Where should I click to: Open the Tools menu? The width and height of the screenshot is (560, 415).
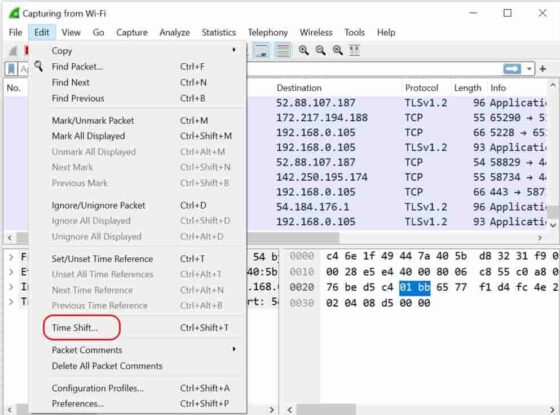(354, 32)
